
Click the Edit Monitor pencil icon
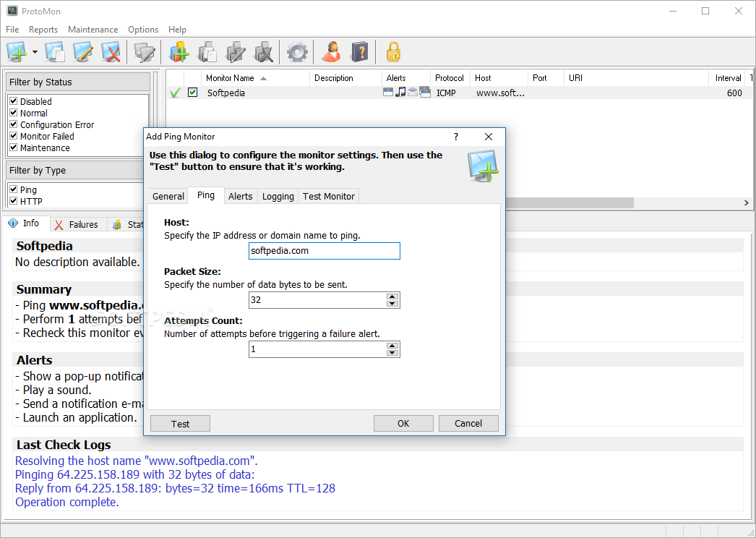[83, 51]
